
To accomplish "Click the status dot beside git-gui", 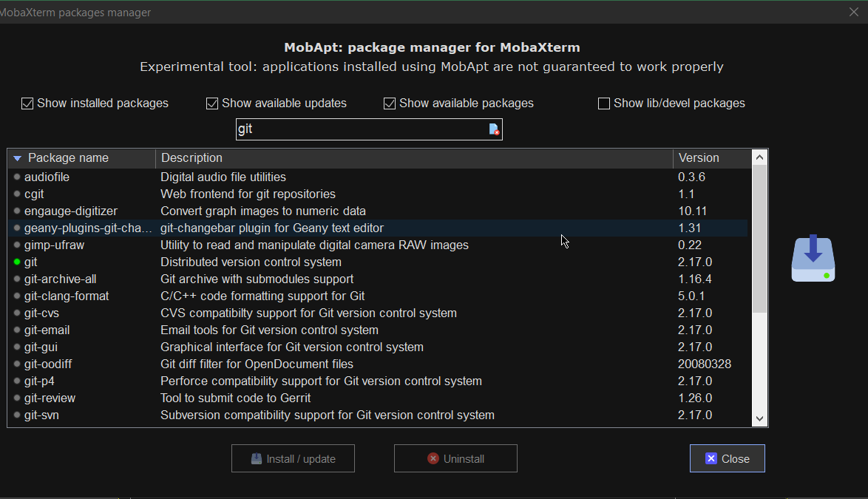I will [17, 347].
